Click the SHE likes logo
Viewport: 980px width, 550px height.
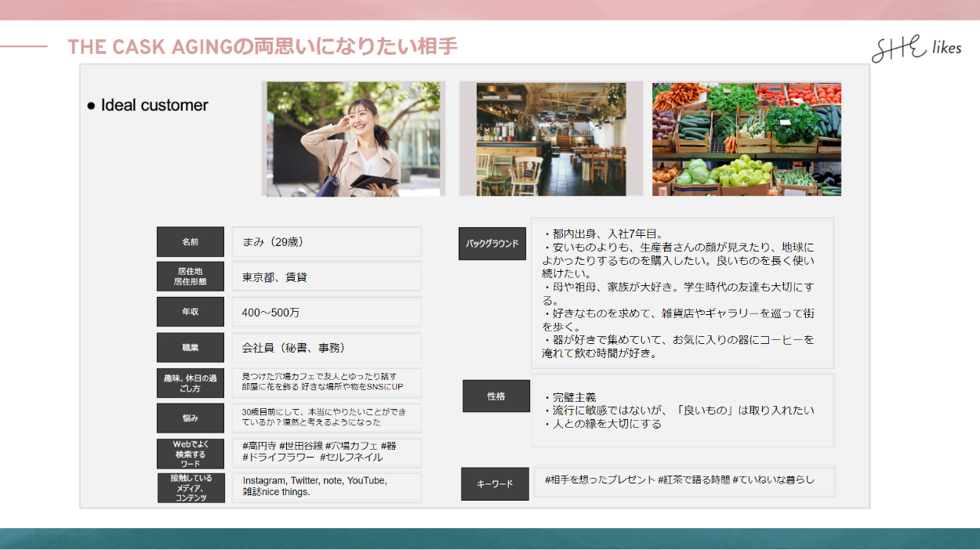(x=916, y=49)
